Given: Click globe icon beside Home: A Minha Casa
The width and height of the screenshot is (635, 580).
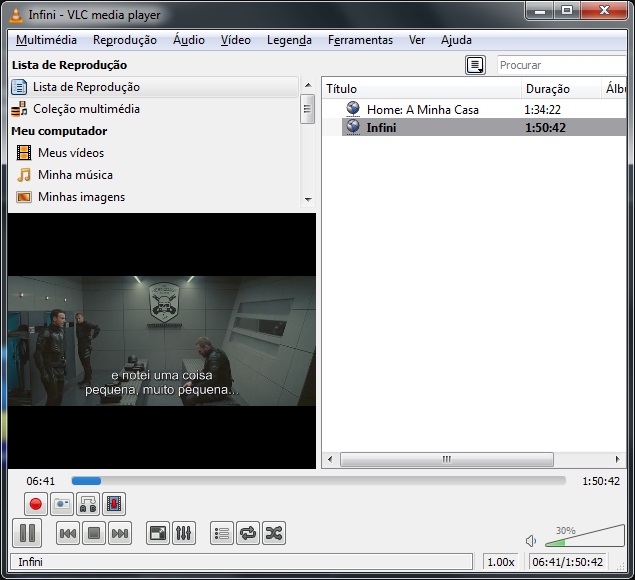Looking at the screenshot, I should [353, 109].
